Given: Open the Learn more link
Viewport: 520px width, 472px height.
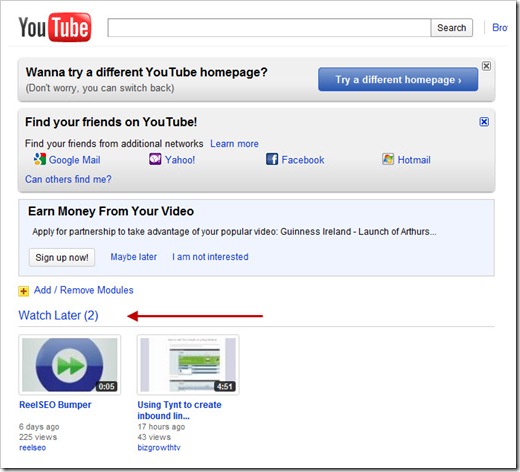Looking at the screenshot, I should (234, 144).
